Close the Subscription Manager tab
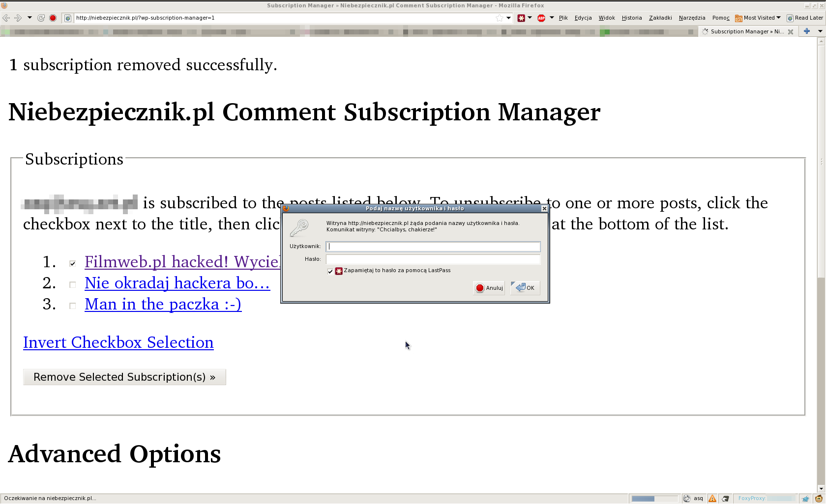 (x=791, y=31)
